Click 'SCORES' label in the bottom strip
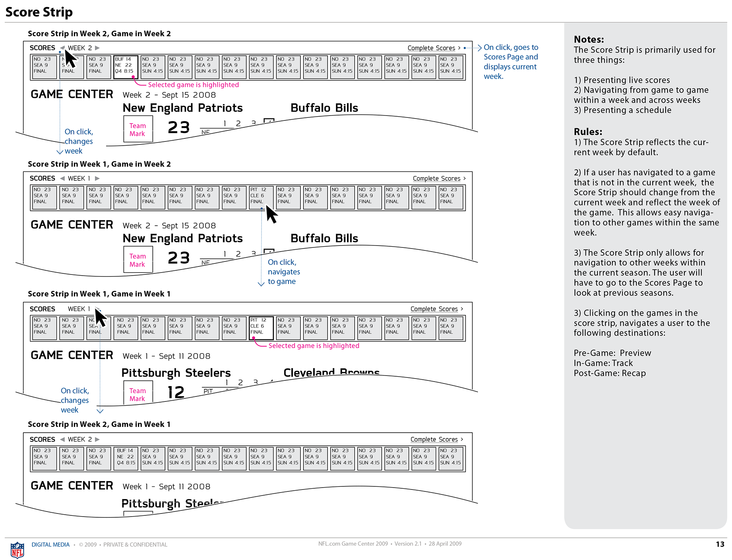This screenshot has width=732, height=560. click(x=42, y=440)
